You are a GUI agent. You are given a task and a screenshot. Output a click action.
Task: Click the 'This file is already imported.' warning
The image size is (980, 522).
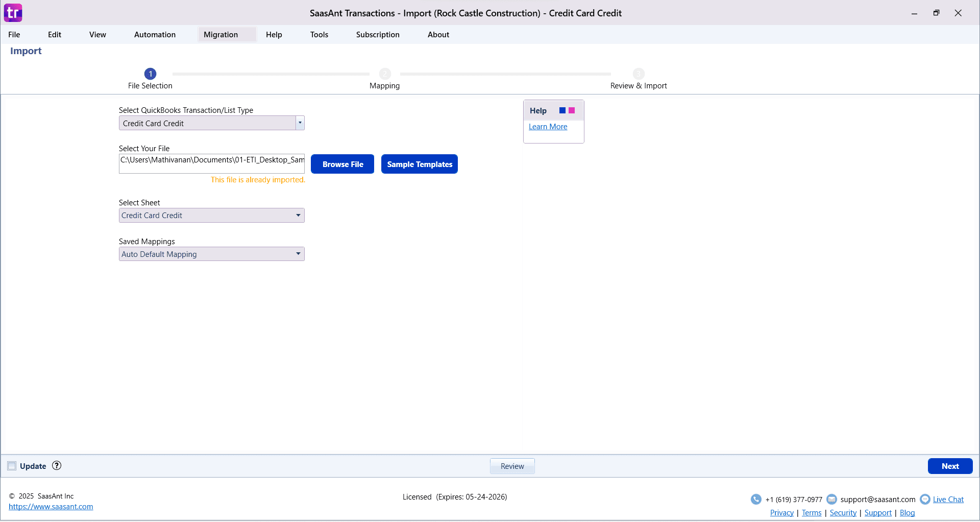coord(258,180)
